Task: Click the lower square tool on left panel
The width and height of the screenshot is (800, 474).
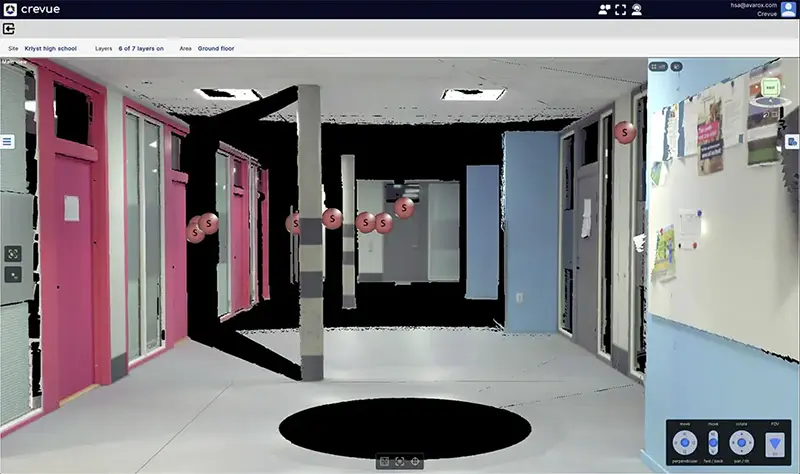Action: coord(13,275)
